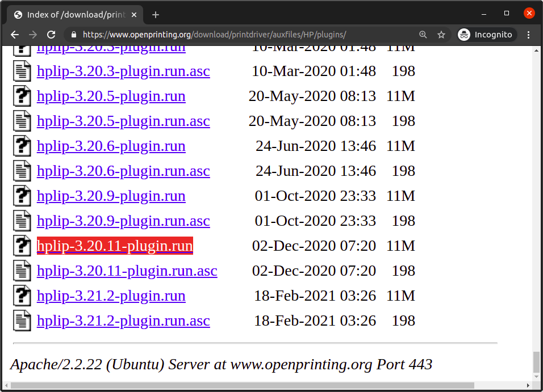Click the text file icon for hplip-3.20.5-plugin.run.asc
The height and width of the screenshot is (392, 543).
22,121
